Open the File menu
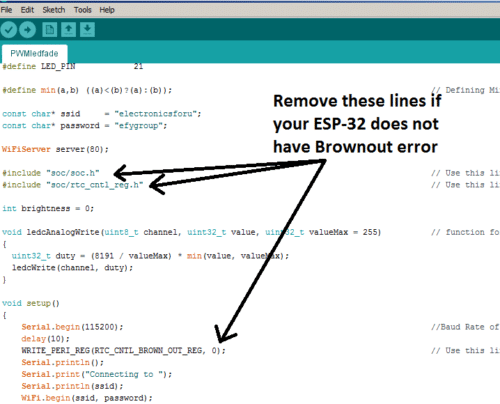Screen dimensions: 500x404 (6, 10)
